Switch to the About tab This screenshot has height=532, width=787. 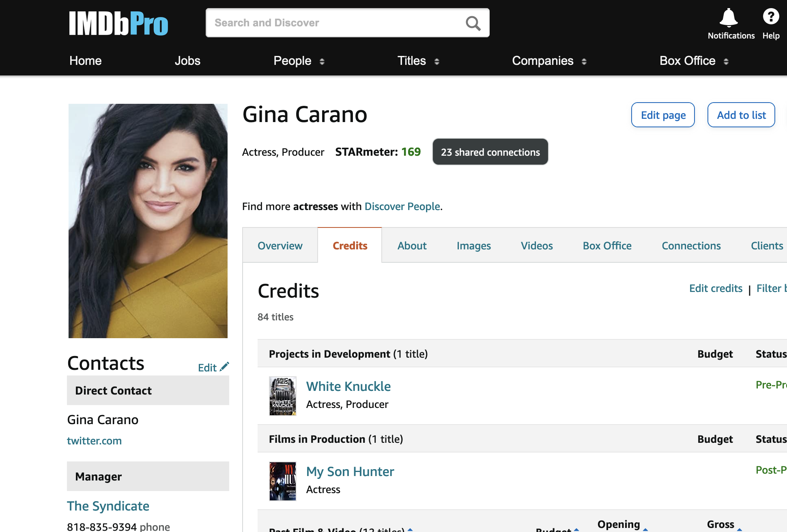tap(412, 245)
